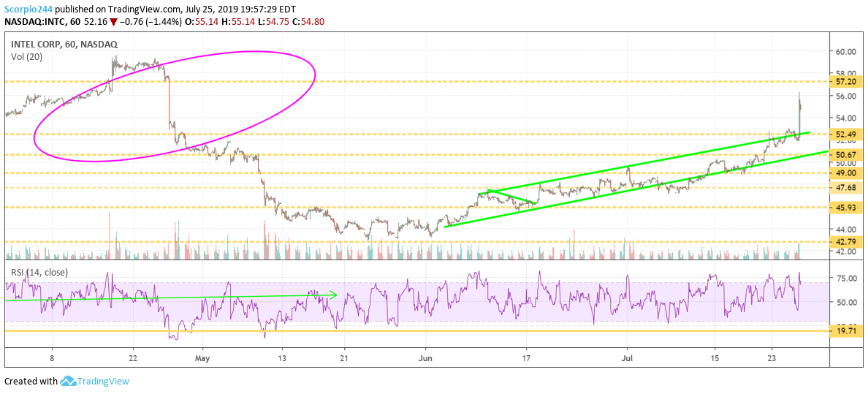
Task: Click the May date label on time axis
Action: [x=202, y=357]
